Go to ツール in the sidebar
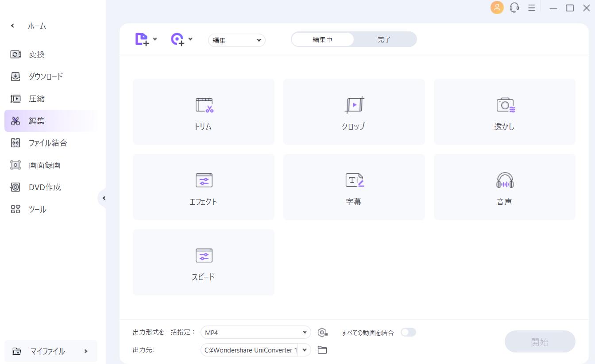 click(51, 209)
